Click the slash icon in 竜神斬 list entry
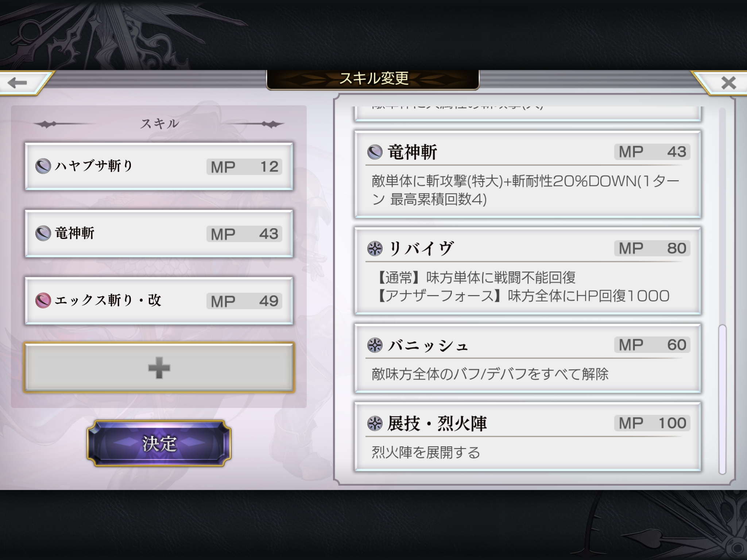The image size is (747, 560). click(375, 152)
